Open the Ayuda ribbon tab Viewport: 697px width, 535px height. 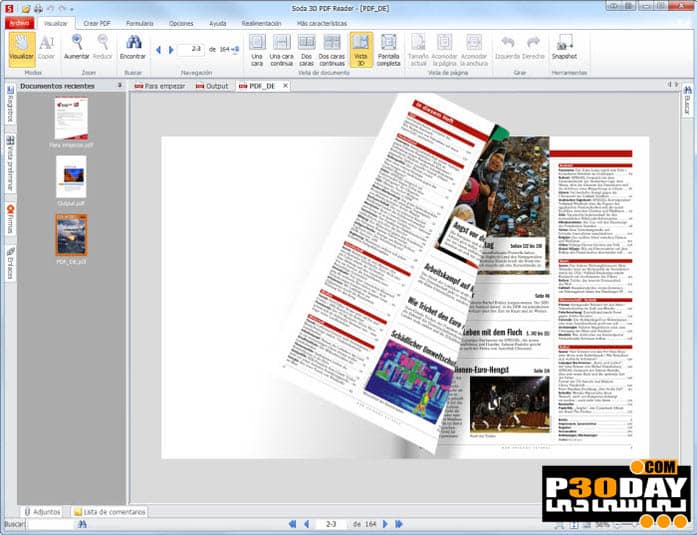[x=218, y=23]
